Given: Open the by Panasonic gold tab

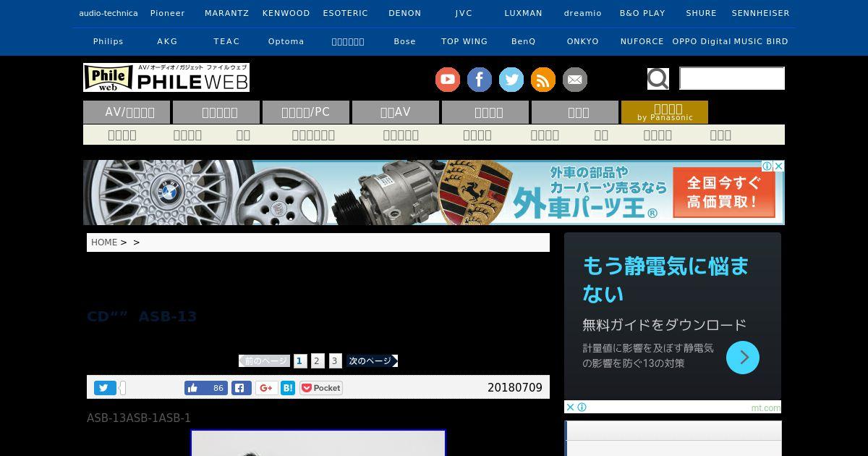Looking at the screenshot, I should 665,112.
